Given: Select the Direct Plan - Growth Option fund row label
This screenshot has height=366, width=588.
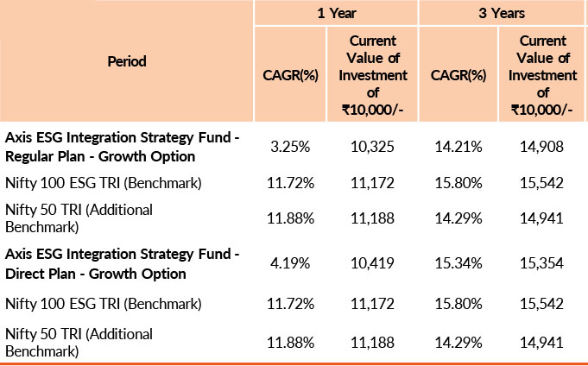Looking at the screenshot, I should (122, 265).
